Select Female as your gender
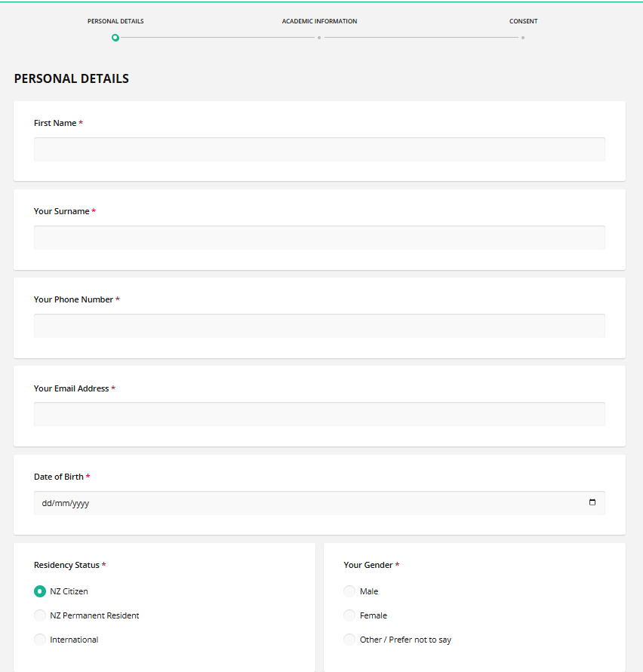 point(349,615)
